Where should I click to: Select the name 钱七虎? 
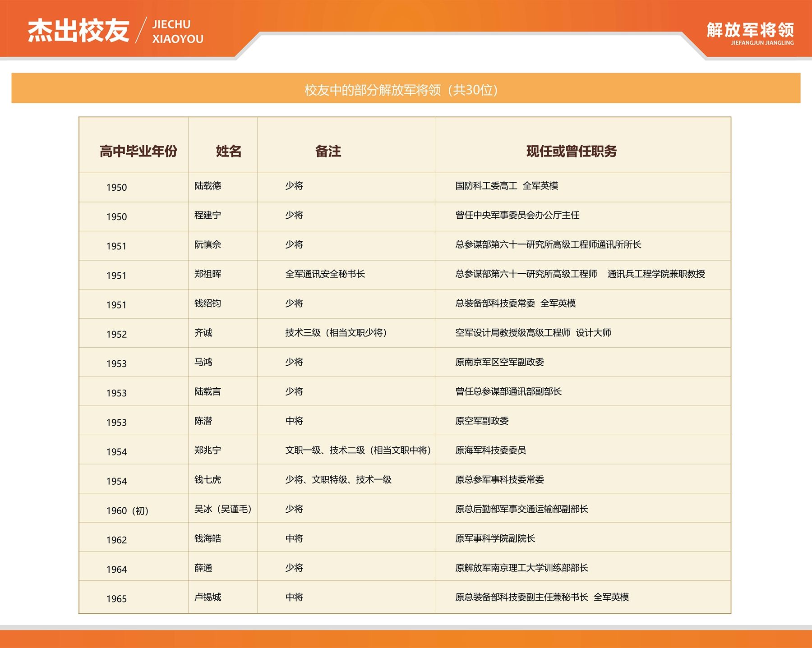click(208, 479)
